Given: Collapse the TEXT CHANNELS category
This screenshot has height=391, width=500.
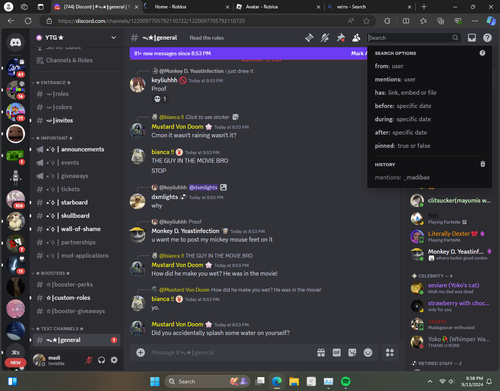Looking at the screenshot, I should [58, 329].
